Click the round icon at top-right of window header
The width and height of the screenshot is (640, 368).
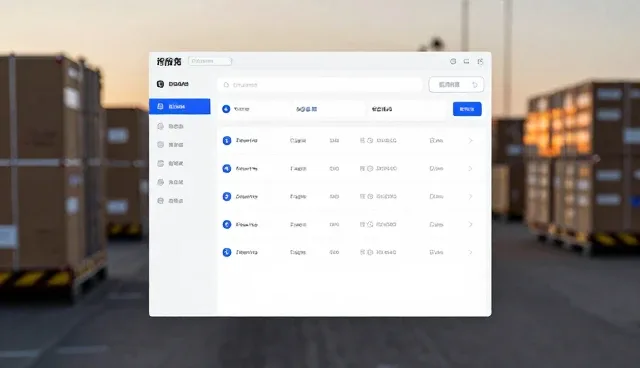click(453, 61)
